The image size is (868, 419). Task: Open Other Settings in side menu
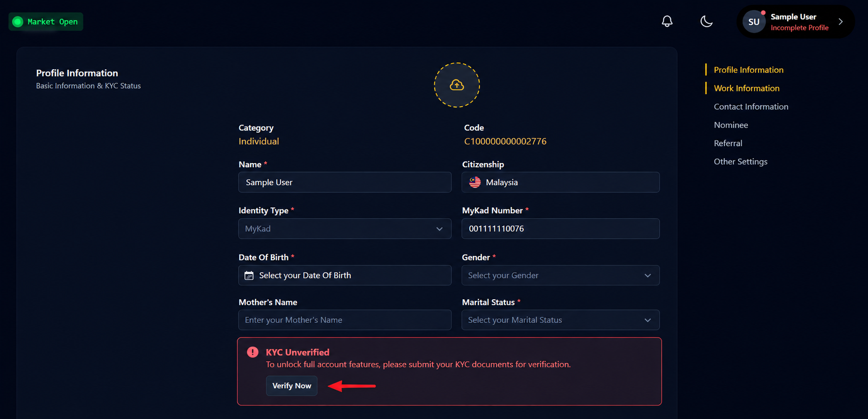tap(740, 161)
